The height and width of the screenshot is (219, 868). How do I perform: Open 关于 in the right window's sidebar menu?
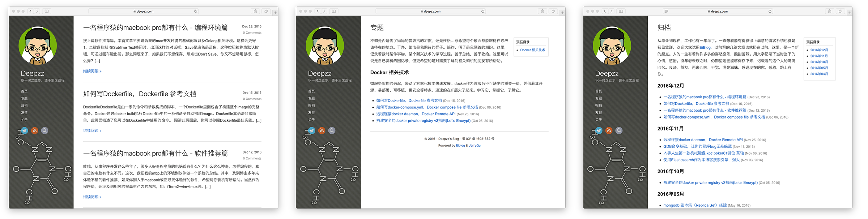coord(599,120)
